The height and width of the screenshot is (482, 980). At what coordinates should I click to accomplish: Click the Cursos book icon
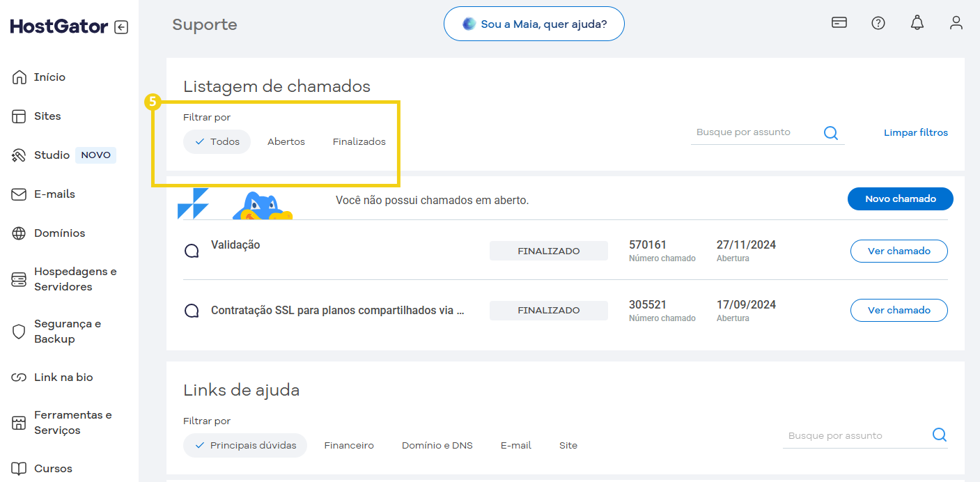pos(19,469)
